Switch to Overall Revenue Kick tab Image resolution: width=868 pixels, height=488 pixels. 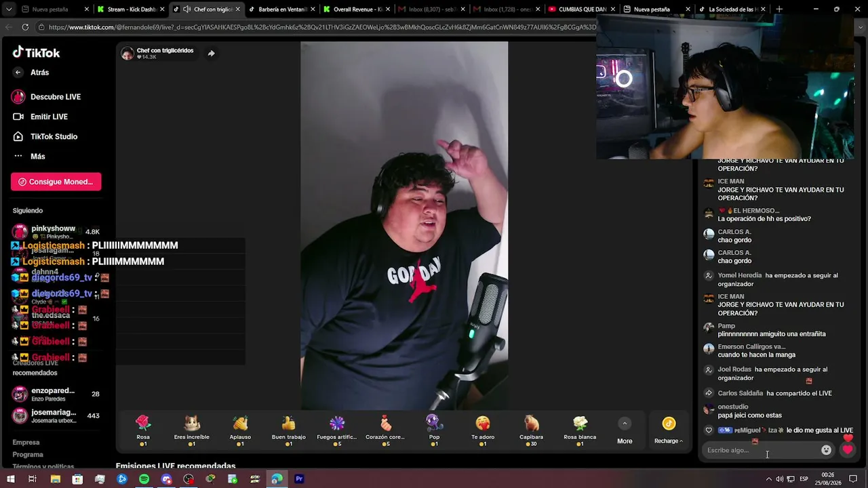pyautogui.click(x=355, y=9)
